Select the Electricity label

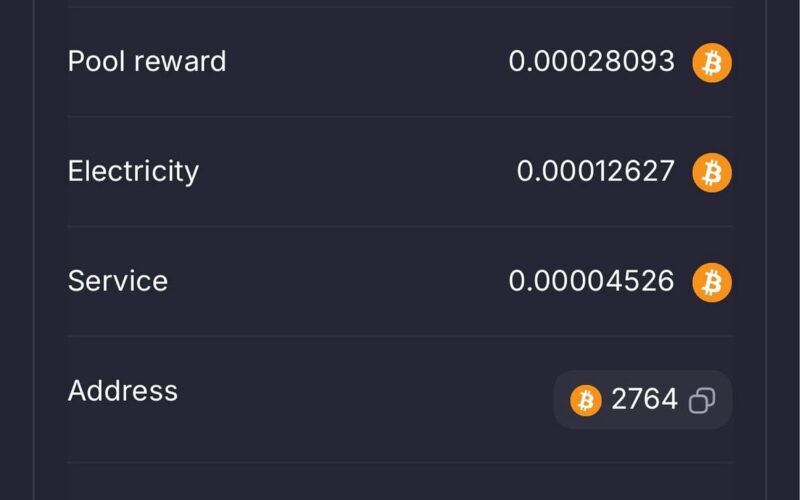pyautogui.click(x=133, y=171)
